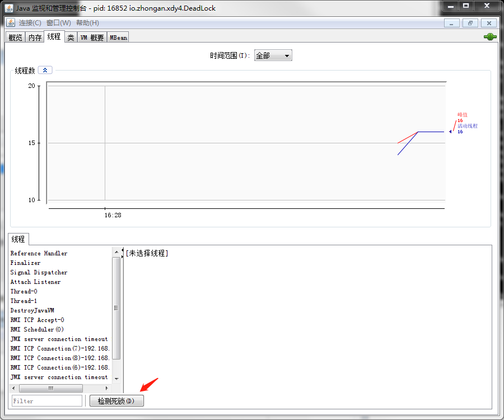Click the 活动线程 legend label
The image size is (504, 420).
pyautogui.click(x=468, y=126)
